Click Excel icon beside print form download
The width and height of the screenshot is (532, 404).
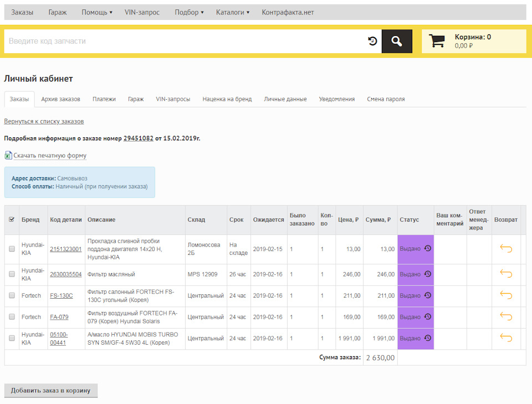click(8, 156)
